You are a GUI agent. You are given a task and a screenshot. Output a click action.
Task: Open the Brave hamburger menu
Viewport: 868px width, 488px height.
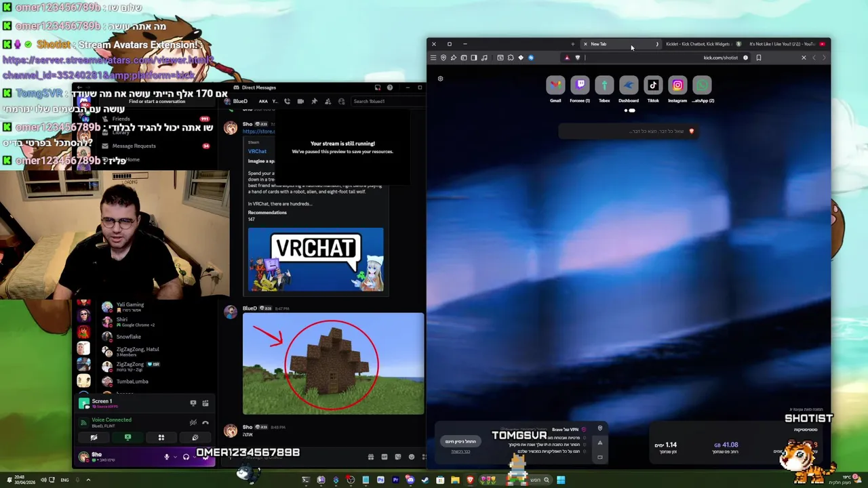(433, 58)
